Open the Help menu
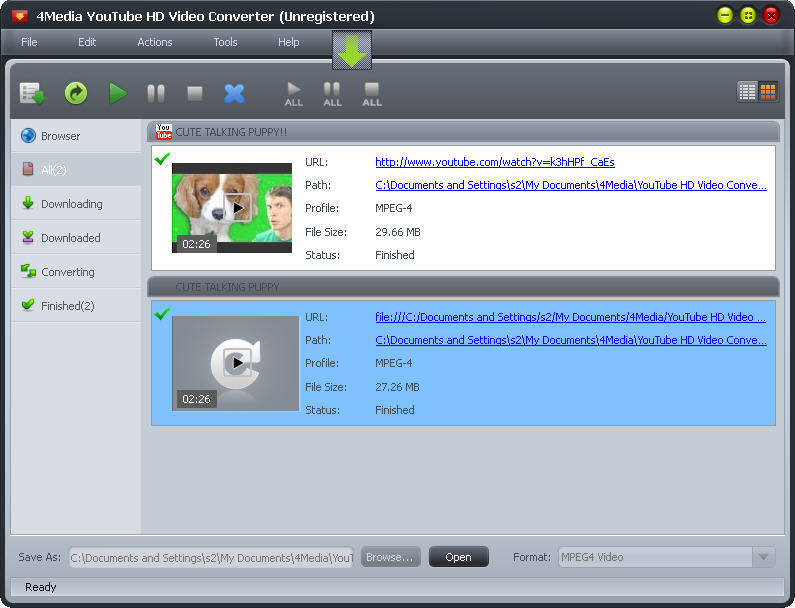Viewport: 795px width, 608px height. 288,42
